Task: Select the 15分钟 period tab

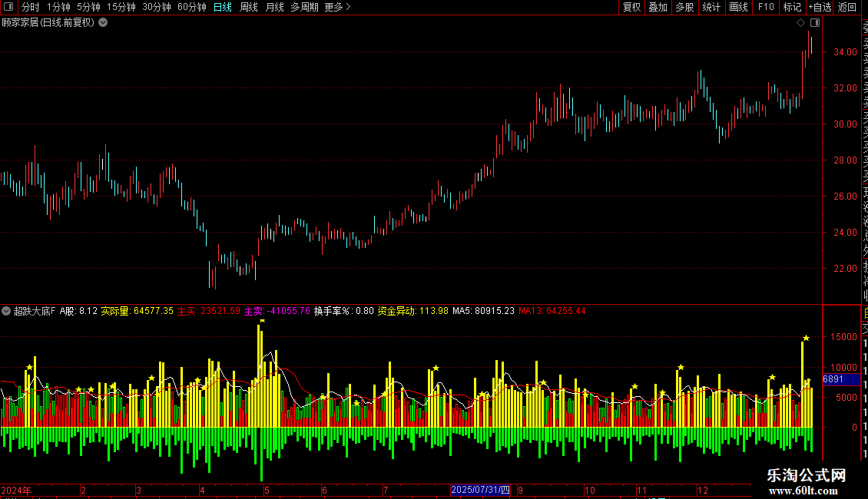Action: 121,7
